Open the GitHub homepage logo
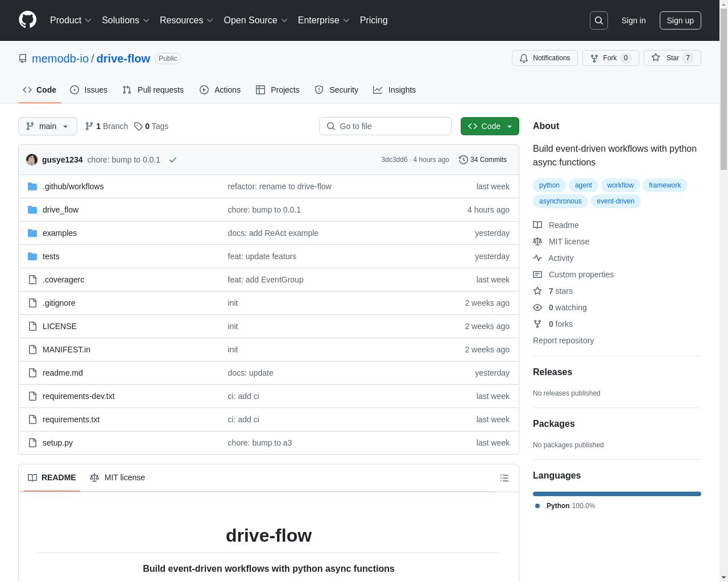The image size is (728, 582). click(27, 20)
